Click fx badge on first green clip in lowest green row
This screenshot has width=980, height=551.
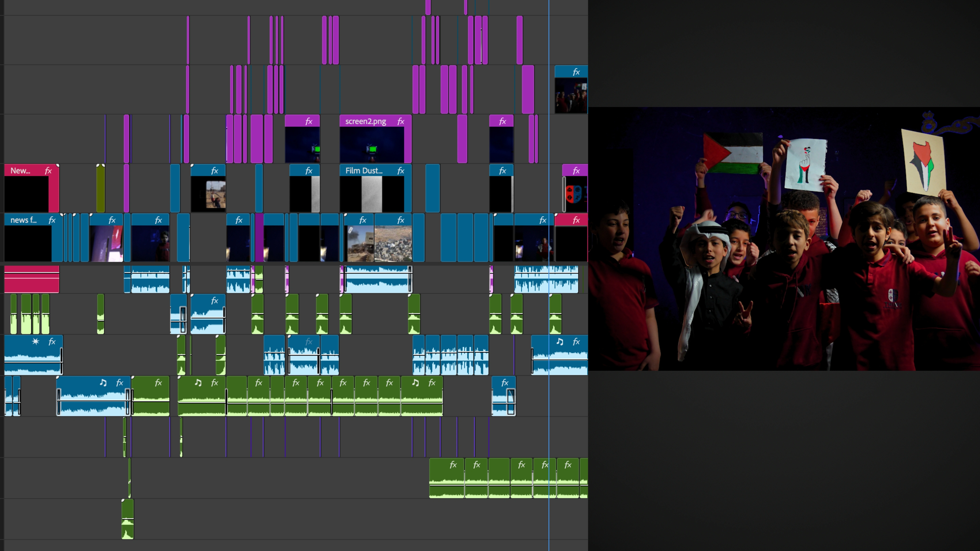pos(453,465)
